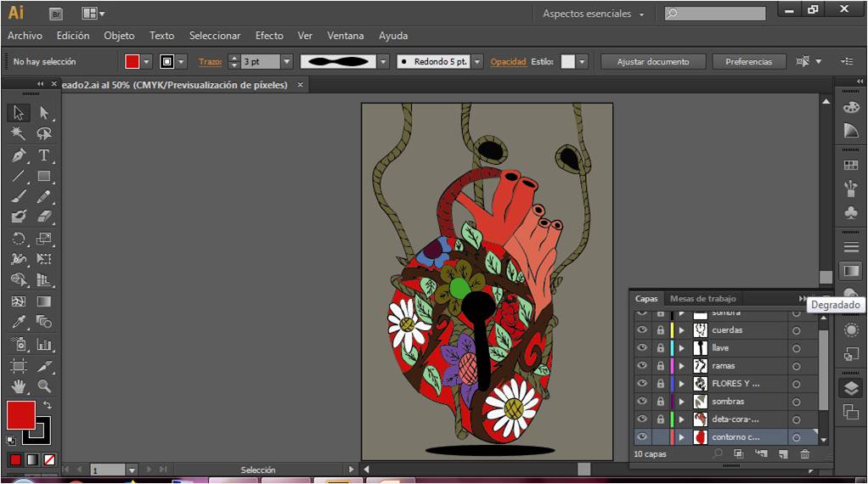Toggle visibility of ramas layer
Image resolution: width=868 pixels, height=484 pixels.
pos(642,366)
